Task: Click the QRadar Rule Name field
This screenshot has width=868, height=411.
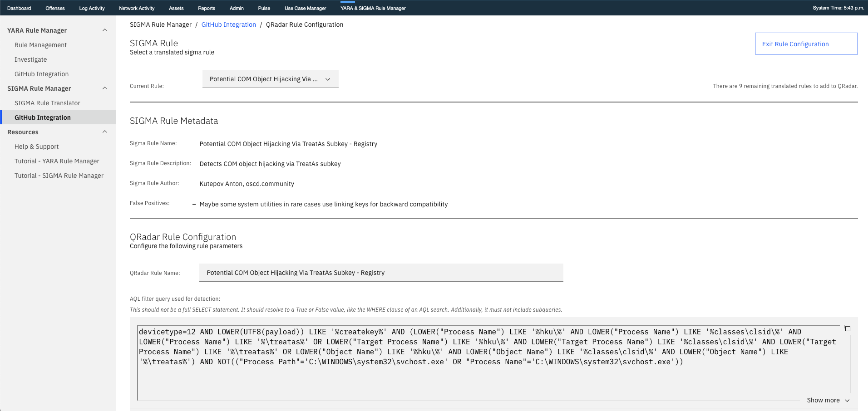Action: pos(381,272)
